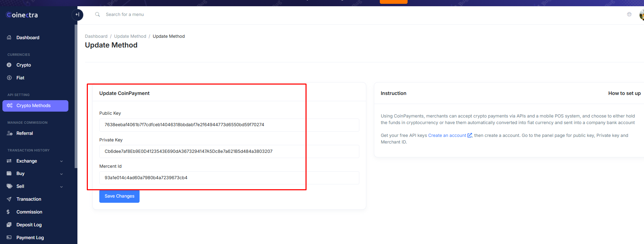Expand the Sell submenu chevron
Viewport: 644px width, 244px height.
(61, 186)
